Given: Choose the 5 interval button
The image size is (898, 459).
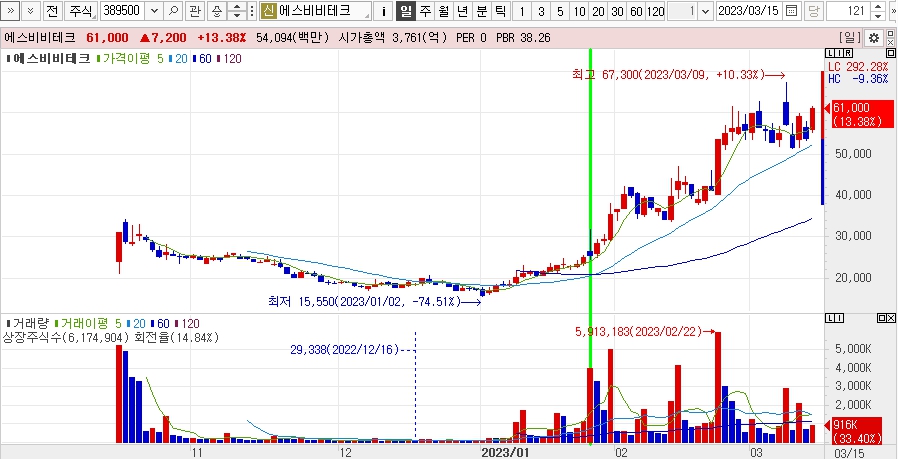Looking at the screenshot, I should 560,10.
